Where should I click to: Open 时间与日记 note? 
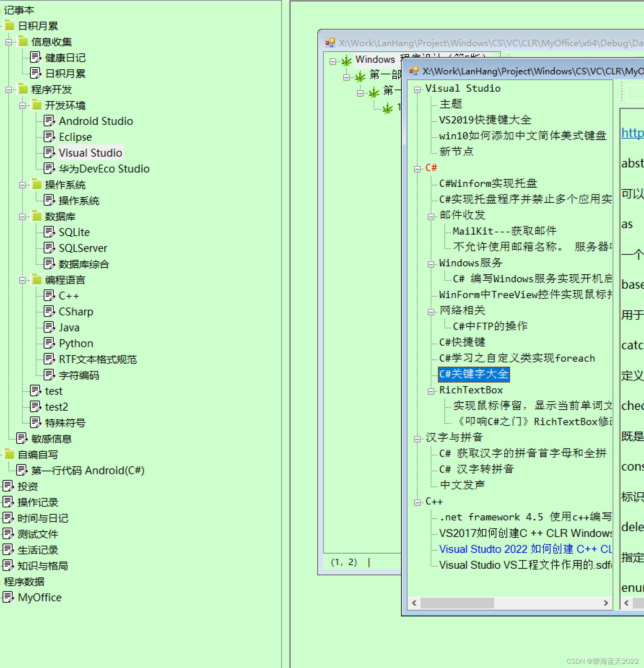(43, 518)
